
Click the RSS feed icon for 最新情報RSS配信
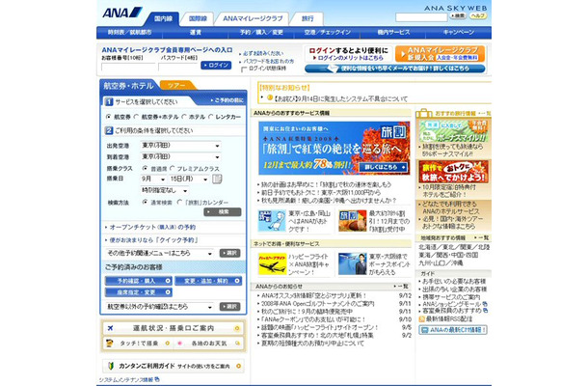[421, 319]
